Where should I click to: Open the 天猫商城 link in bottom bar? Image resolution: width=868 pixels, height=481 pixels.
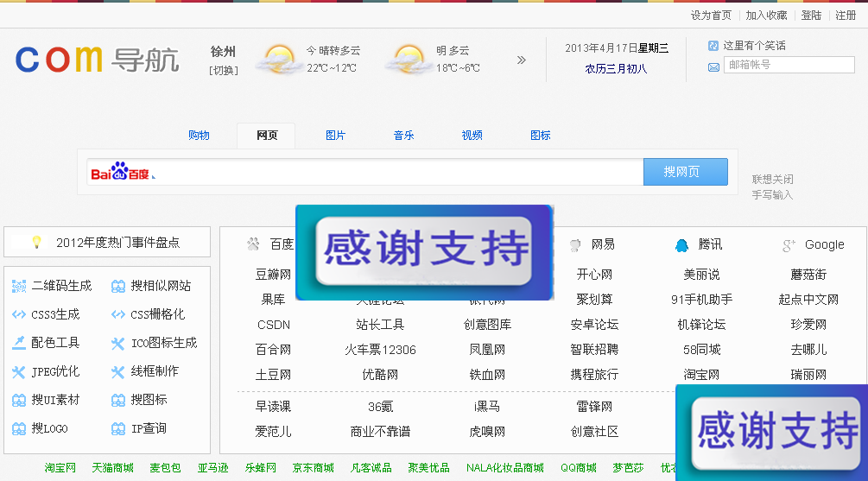(x=113, y=468)
